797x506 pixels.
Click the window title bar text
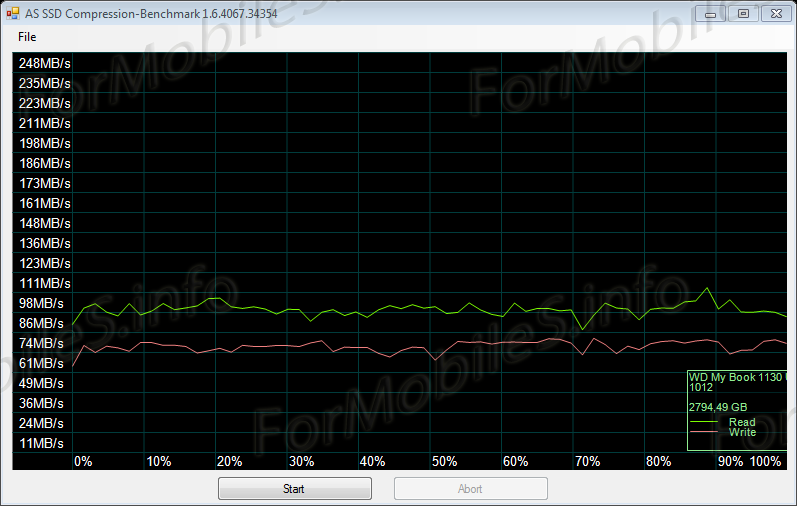pos(151,13)
